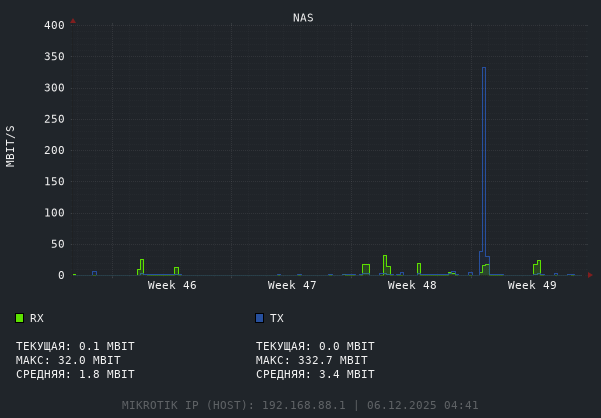Click the TX legend label text
601x418 pixels.
pyautogui.click(x=277, y=318)
